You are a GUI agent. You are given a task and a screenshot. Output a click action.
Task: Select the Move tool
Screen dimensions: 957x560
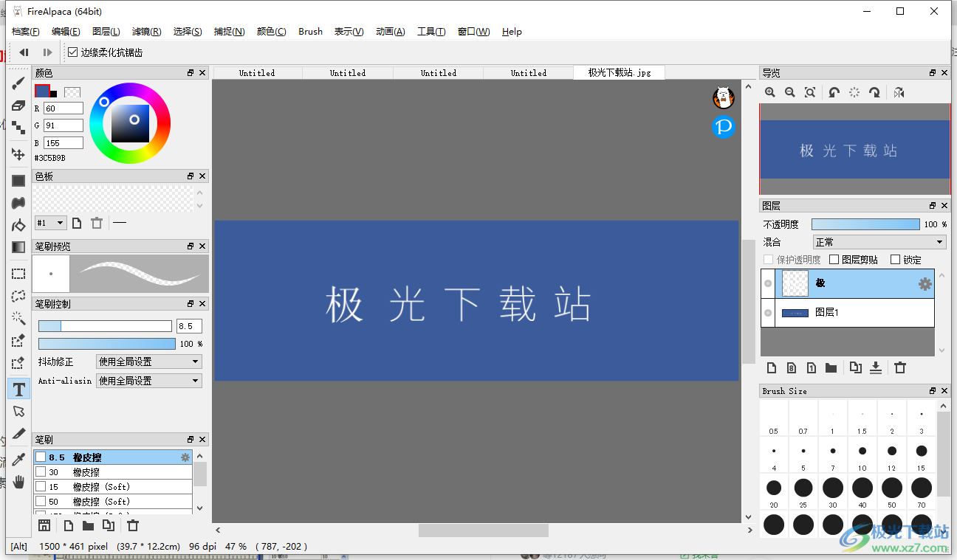[18, 154]
